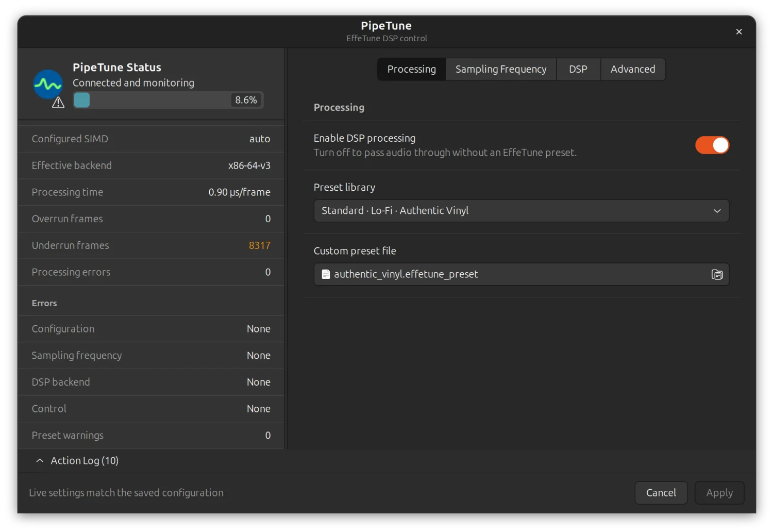Image resolution: width=773 pixels, height=532 pixels.
Task: Click the Cancel button
Action: click(x=661, y=493)
